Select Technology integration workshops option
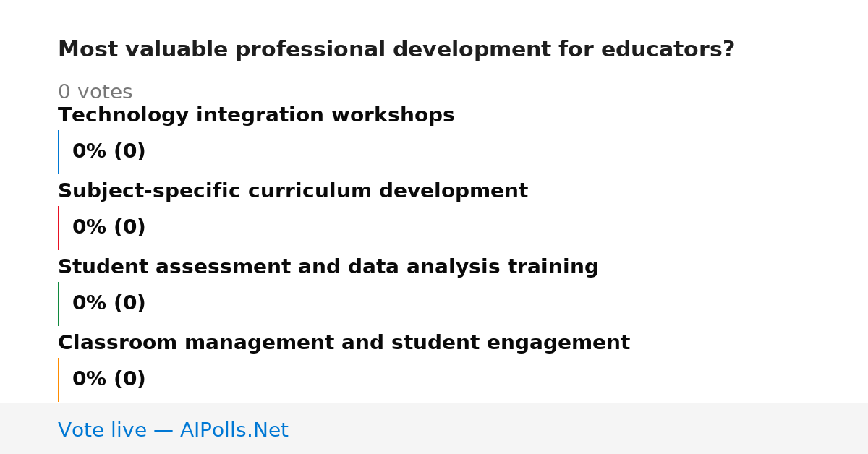 [256, 116]
